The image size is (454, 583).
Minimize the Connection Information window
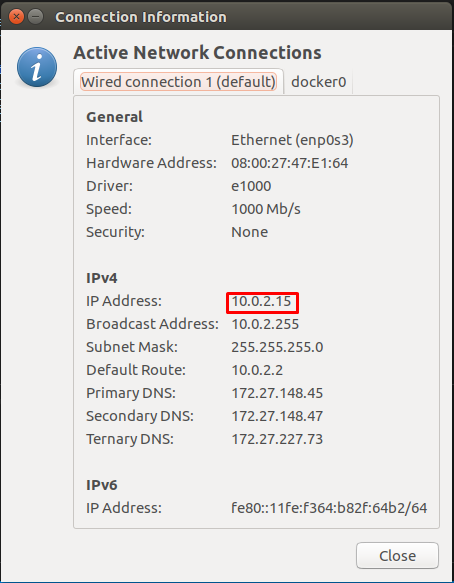tap(36, 17)
